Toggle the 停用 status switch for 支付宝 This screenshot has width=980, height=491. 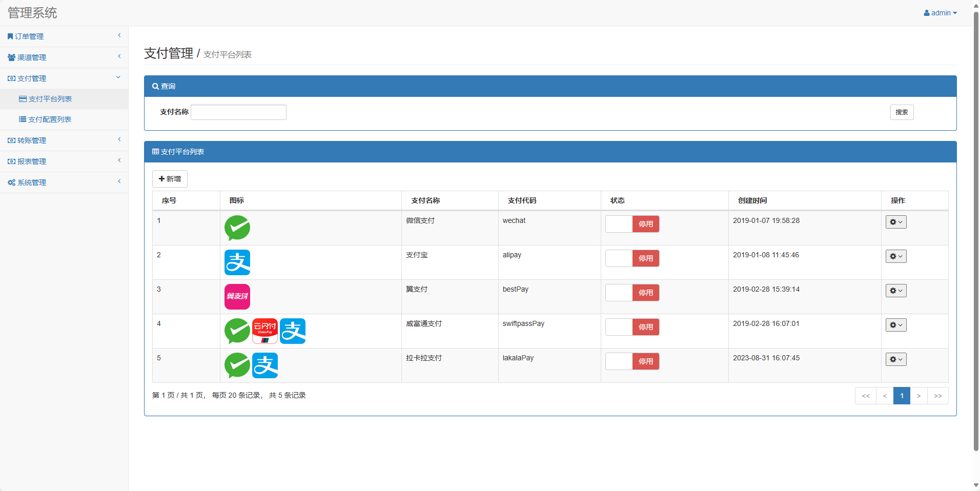(632, 258)
